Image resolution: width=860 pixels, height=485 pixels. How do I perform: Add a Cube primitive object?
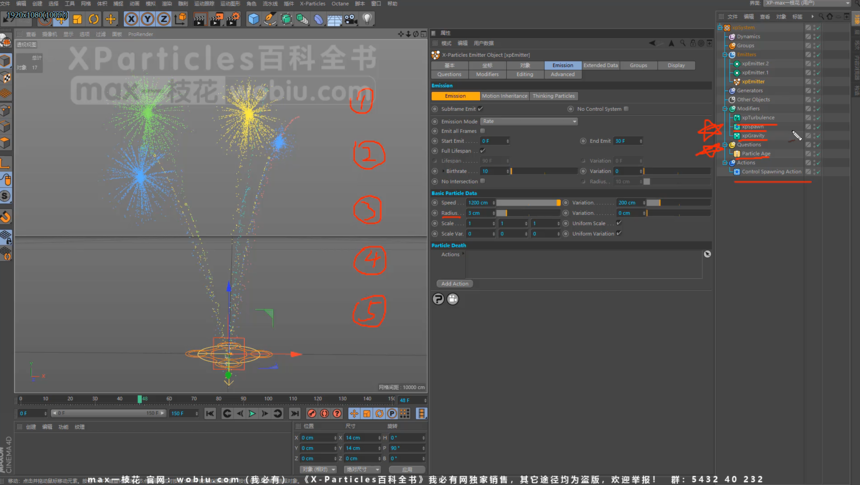pos(253,19)
